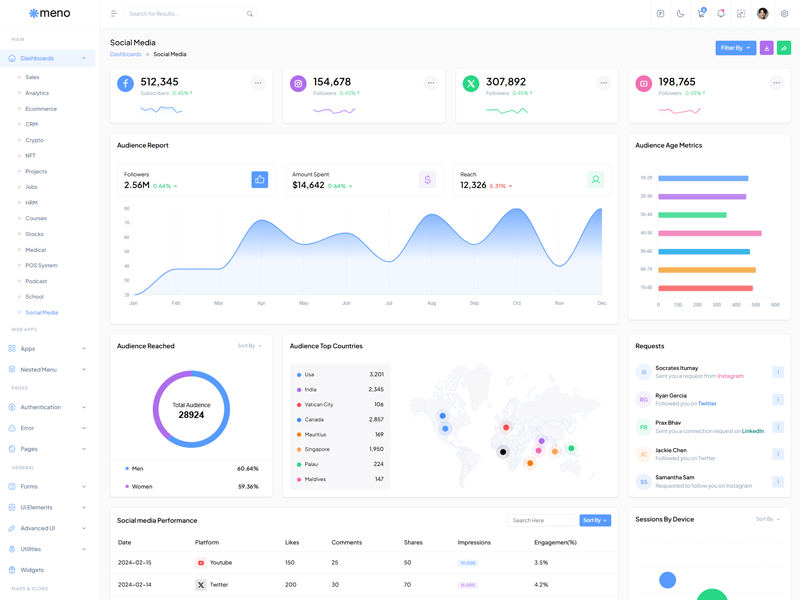Viewport: 800px width, 600px height.
Task: Open the notifications bell
Action: coord(721,14)
